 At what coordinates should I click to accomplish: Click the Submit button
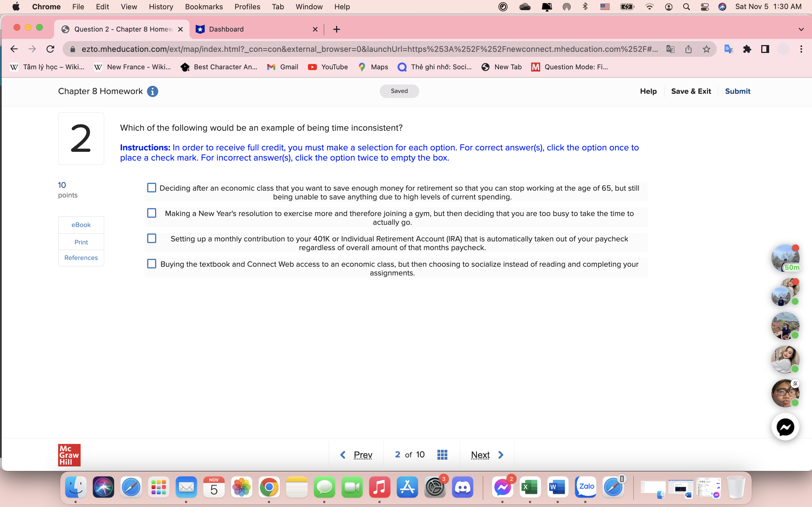[x=737, y=91]
